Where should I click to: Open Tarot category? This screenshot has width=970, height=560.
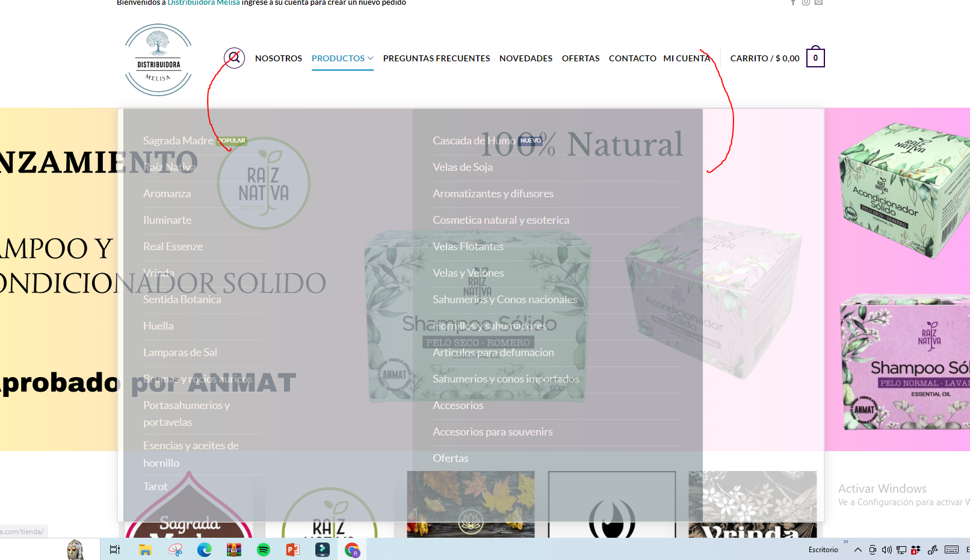coord(155,487)
